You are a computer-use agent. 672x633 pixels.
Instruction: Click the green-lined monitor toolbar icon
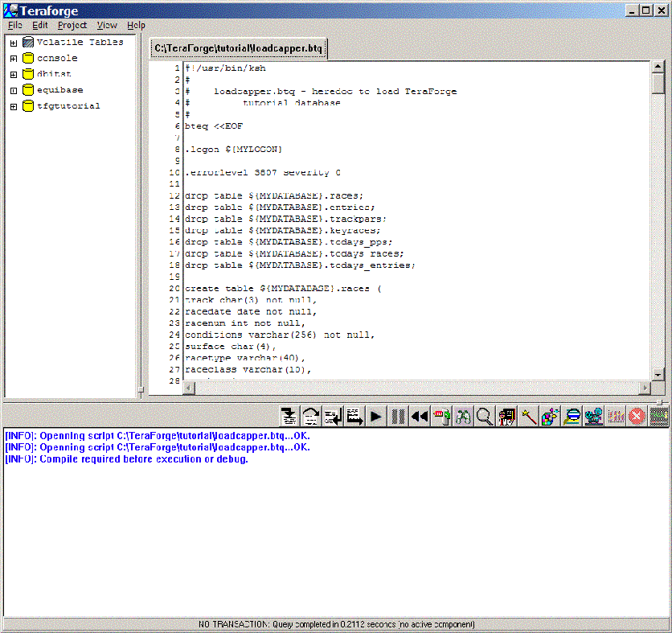658,416
